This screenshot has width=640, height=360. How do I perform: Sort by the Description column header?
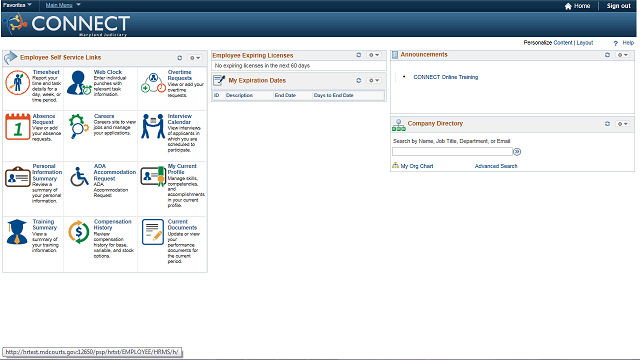point(239,95)
